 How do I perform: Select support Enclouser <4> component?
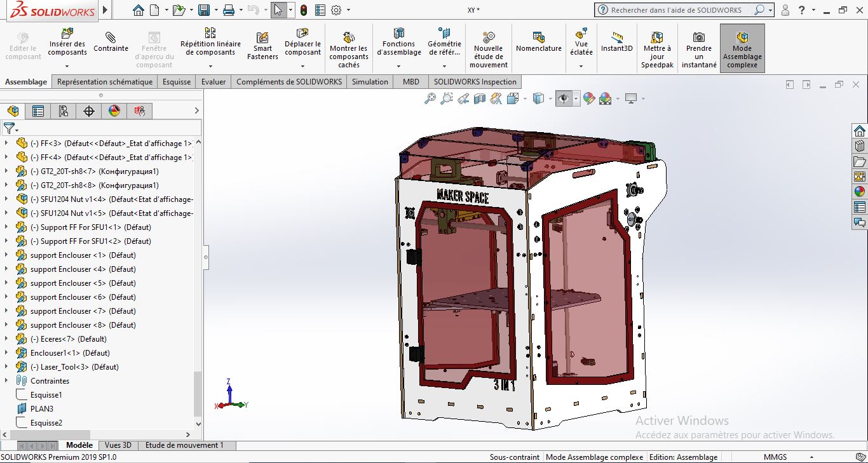[83, 269]
